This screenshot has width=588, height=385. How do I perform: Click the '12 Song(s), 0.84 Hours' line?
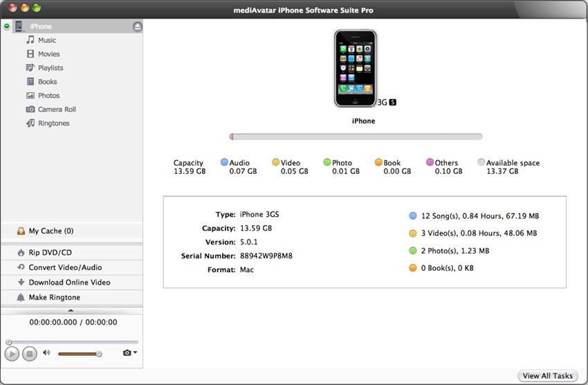point(480,216)
